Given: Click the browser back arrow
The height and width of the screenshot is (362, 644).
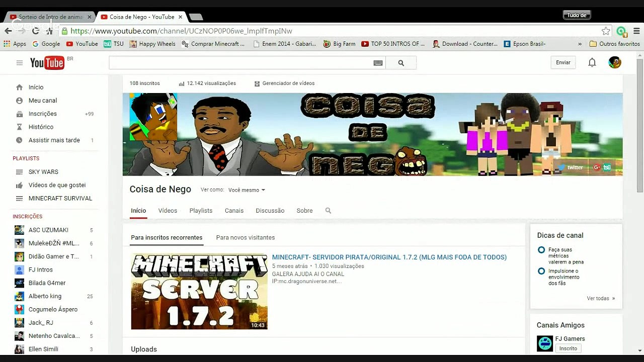Looking at the screenshot, I should [8, 31].
